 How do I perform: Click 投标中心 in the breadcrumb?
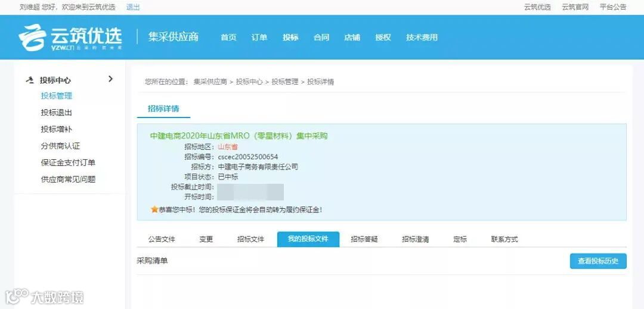point(249,82)
